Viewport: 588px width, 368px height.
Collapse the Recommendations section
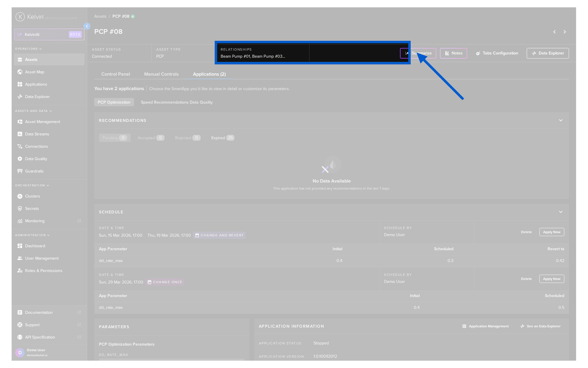coord(560,120)
